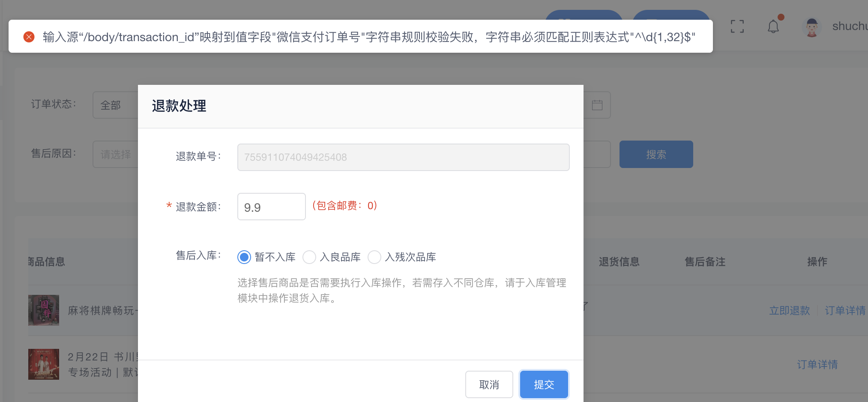Open 订单详情 link in second row
Screen dimensions: 868x402
pyautogui.click(x=817, y=364)
